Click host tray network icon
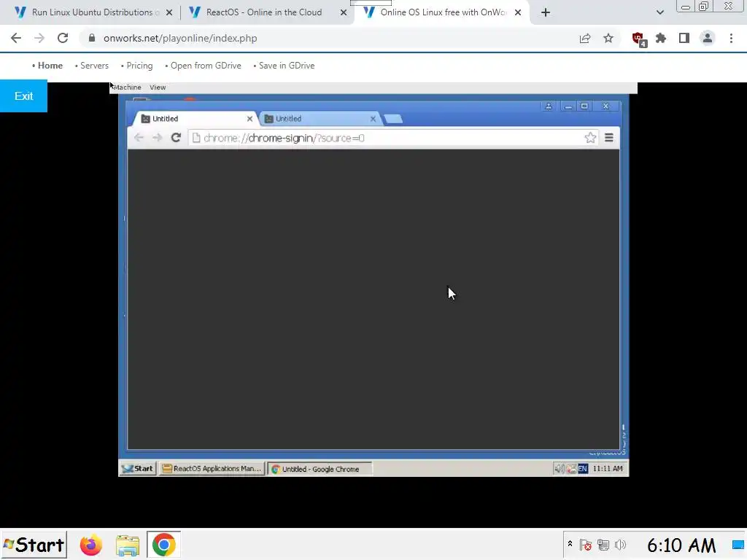The image size is (747, 560). pos(603,545)
